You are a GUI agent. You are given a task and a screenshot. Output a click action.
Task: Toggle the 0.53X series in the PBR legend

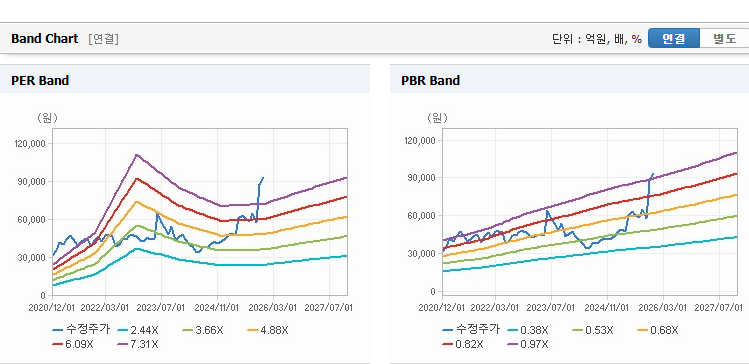pos(592,330)
